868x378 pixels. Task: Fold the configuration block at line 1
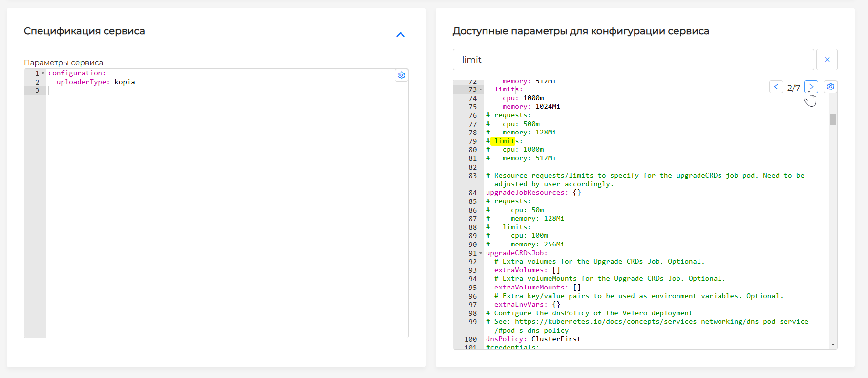click(x=43, y=73)
